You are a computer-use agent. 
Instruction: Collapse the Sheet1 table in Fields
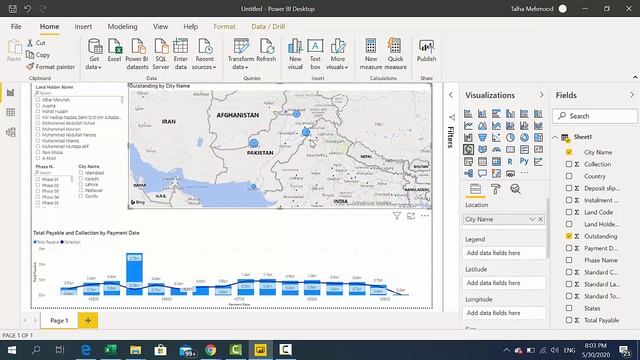tap(555, 138)
